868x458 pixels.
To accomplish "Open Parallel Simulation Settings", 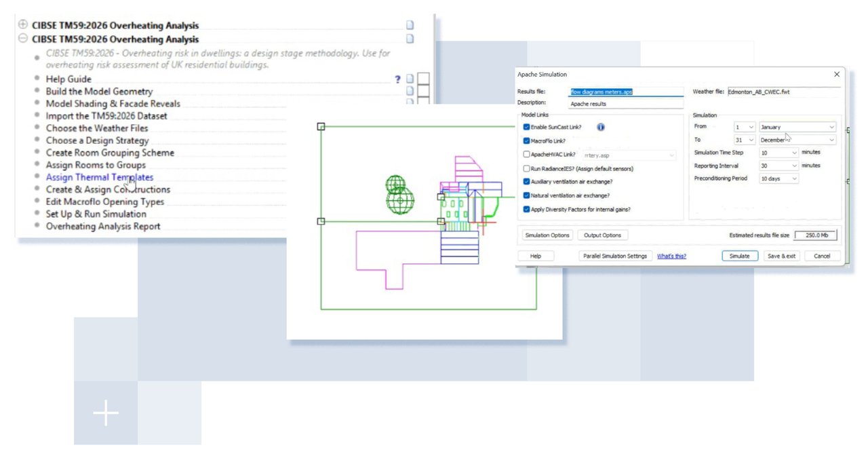I will (615, 256).
